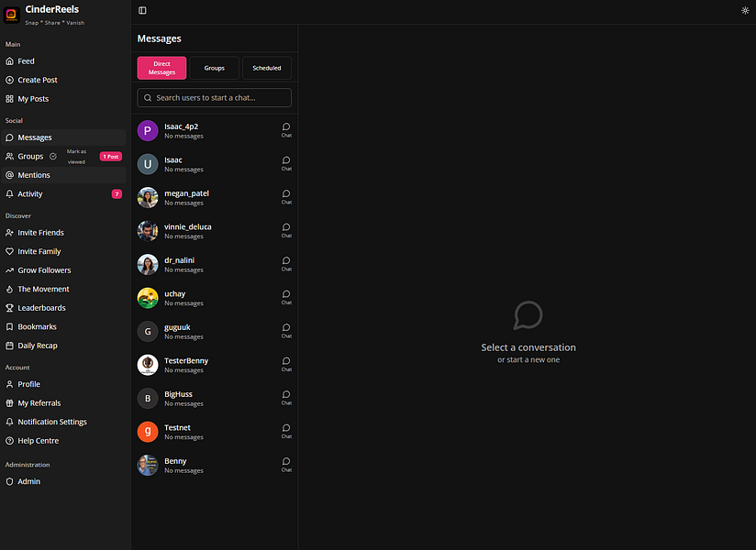Select the vinnie_deluca username text

point(187,226)
